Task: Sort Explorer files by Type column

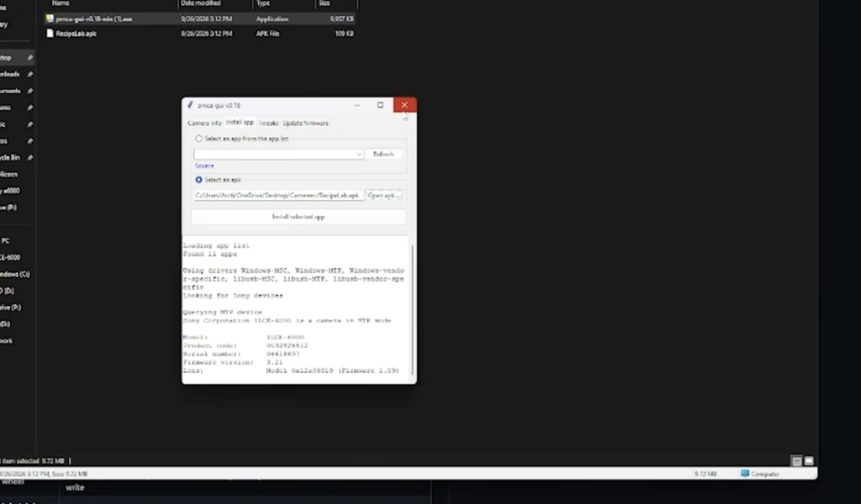Action: (263, 3)
